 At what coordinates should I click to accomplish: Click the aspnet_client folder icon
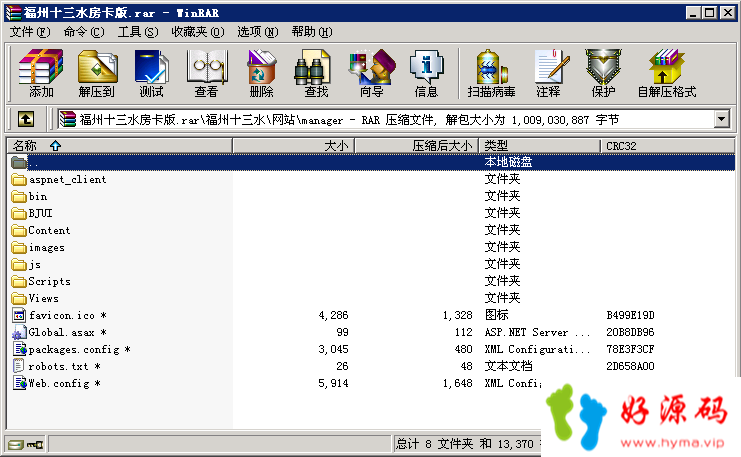tap(19, 180)
